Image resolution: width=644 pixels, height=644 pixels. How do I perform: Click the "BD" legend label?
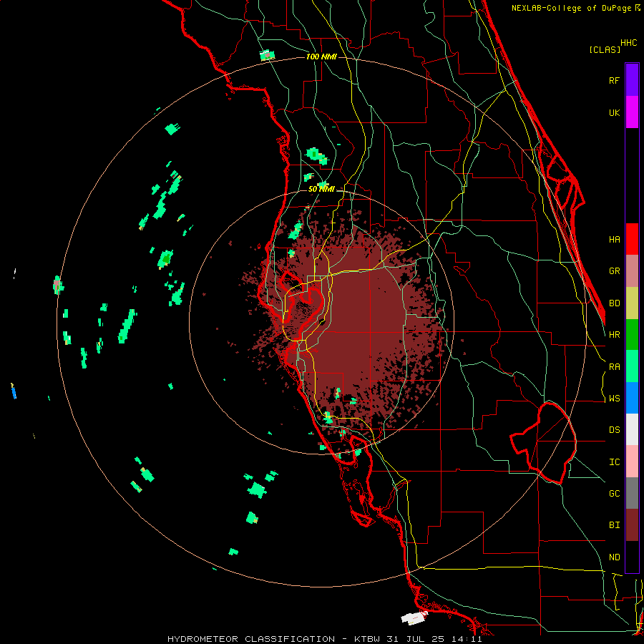(x=614, y=303)
